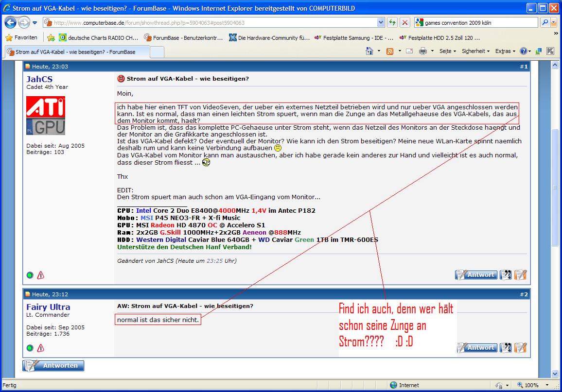Select the 'Strom auf VGA-Kabel' browser tab
Viewport: 562px width, 392px height.
(x=77, y=52)
